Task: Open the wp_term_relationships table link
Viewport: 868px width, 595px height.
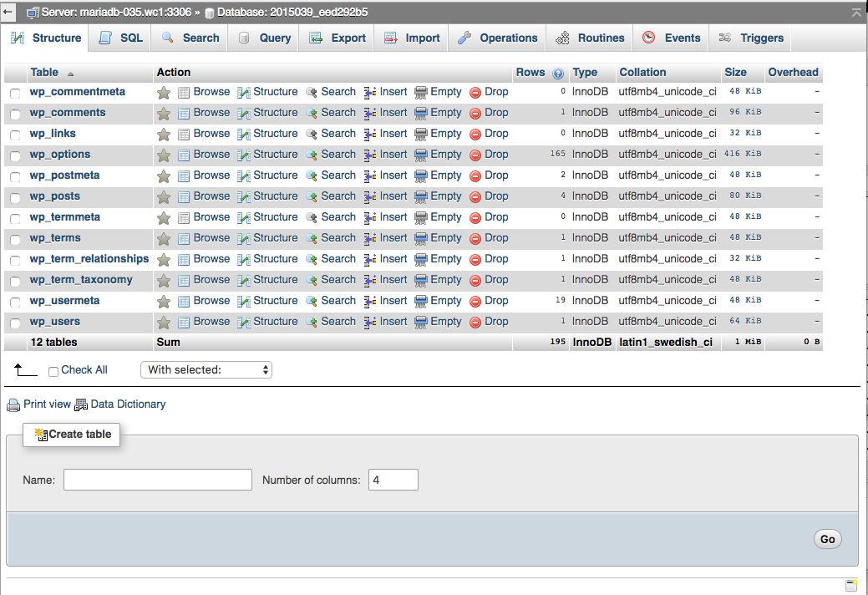Action: [89, 259]
